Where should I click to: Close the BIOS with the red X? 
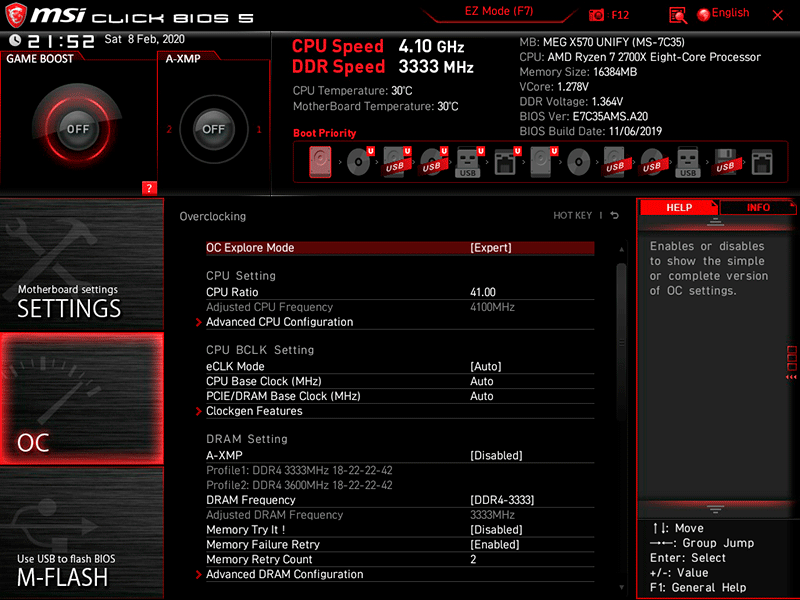click(778, 15)
